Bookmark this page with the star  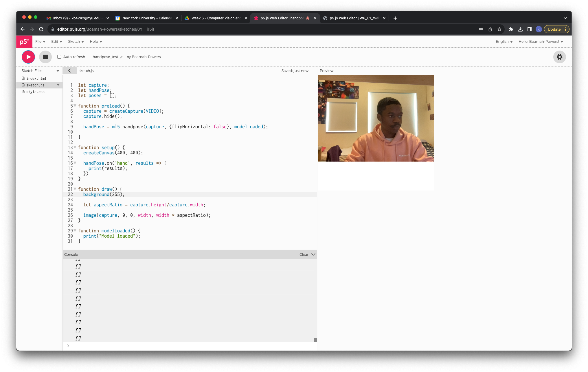[499, 29]
